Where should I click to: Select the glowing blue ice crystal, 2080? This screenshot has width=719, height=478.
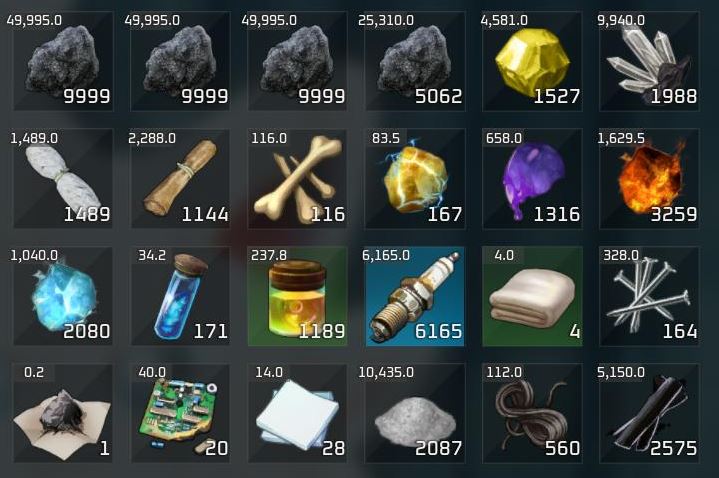pyautogui.click(x=63, y=296)
